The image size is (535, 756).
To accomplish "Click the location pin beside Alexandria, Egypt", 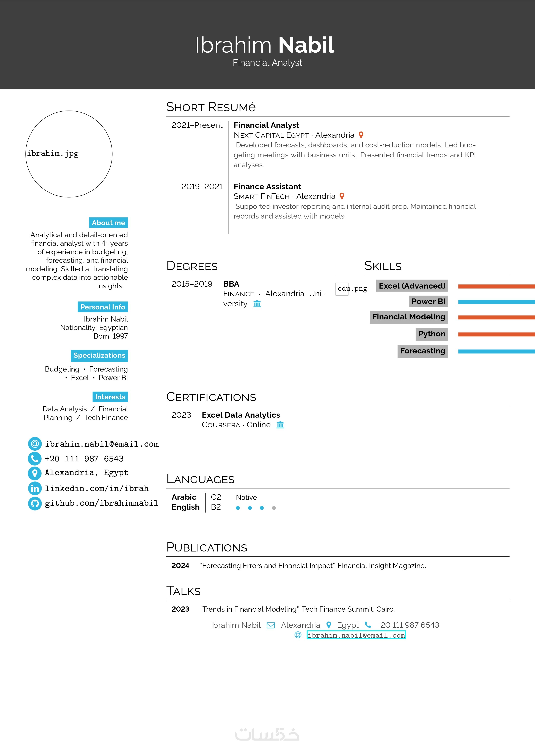I will coord(35,473).
